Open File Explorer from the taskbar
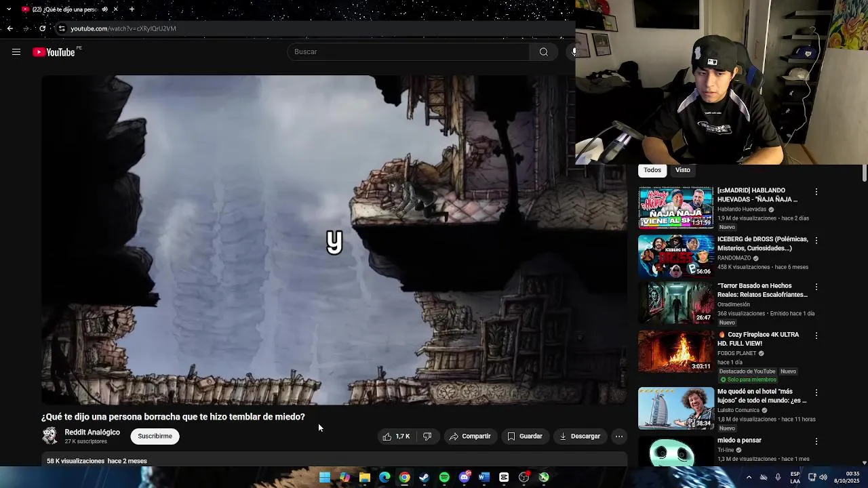868x488 pixels. click(365, 477)
